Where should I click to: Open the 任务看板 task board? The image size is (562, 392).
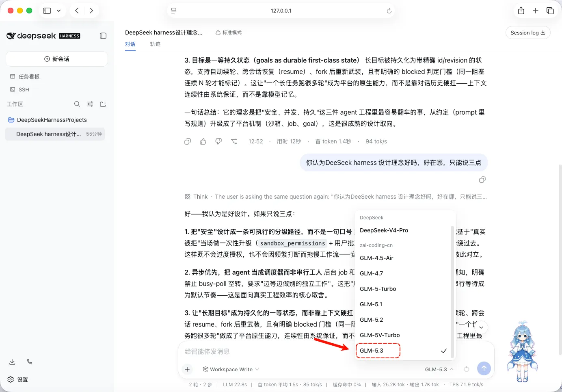tap(25, 76)
